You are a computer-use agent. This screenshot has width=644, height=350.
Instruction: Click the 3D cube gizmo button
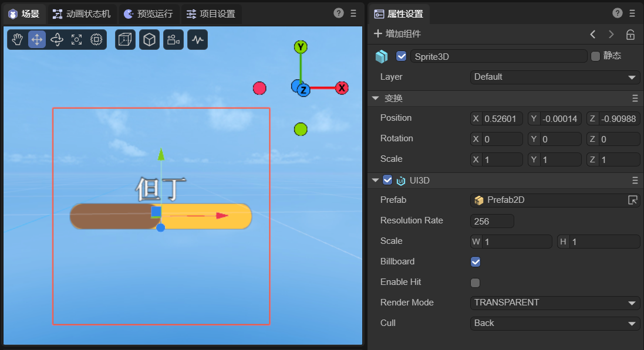[150, 39]
